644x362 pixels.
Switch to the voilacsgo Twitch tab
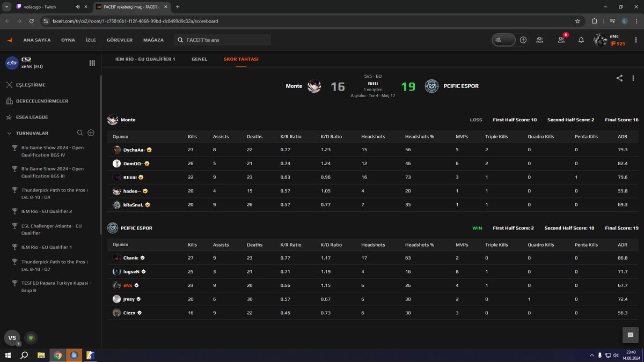[52, 6]
